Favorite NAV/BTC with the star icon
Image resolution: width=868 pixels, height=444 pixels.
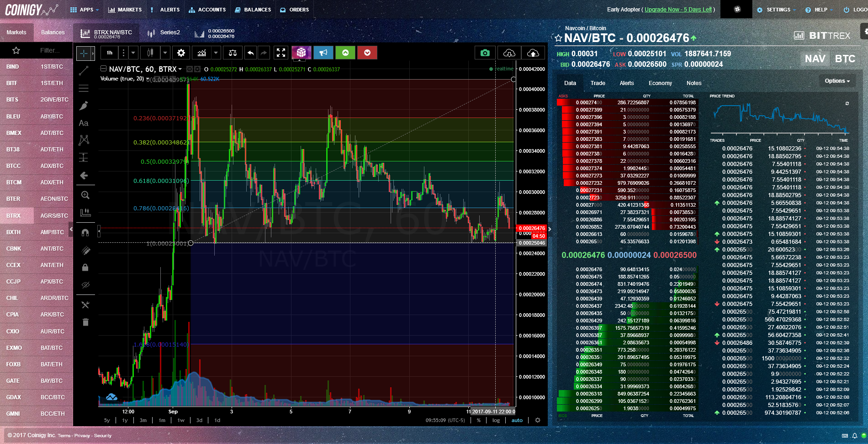[558, 38]
